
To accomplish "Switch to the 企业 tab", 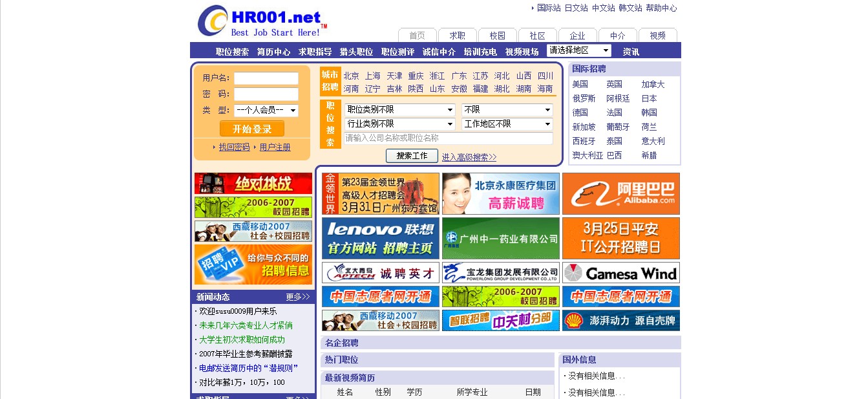I will click(x=578, y=36).
